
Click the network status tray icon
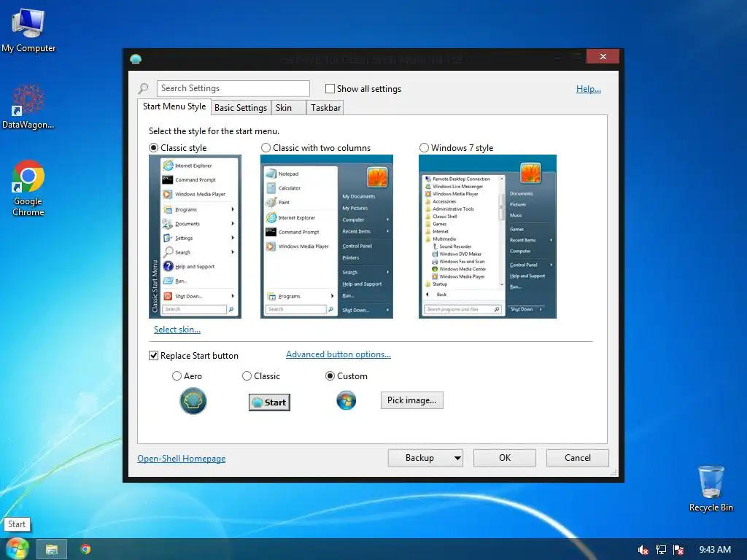[661, 550]
